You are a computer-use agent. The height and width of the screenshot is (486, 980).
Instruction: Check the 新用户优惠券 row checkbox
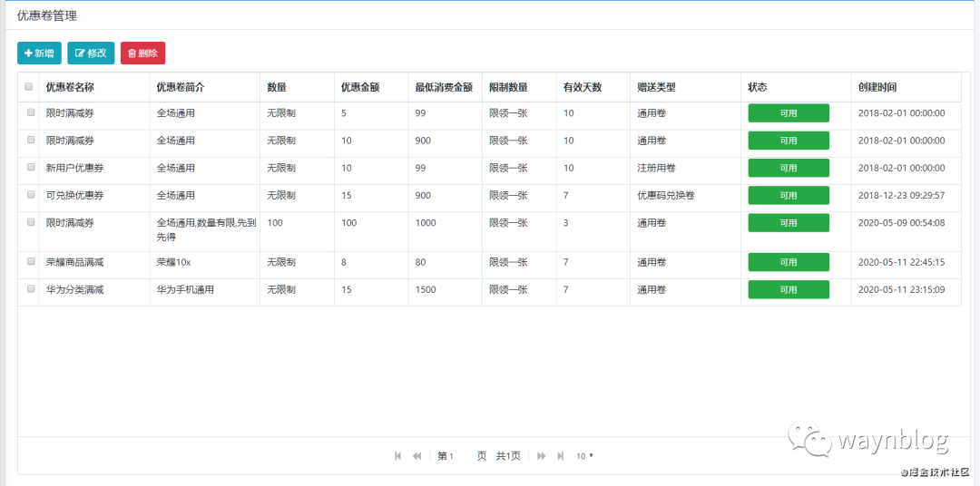[x=31, y=168]
